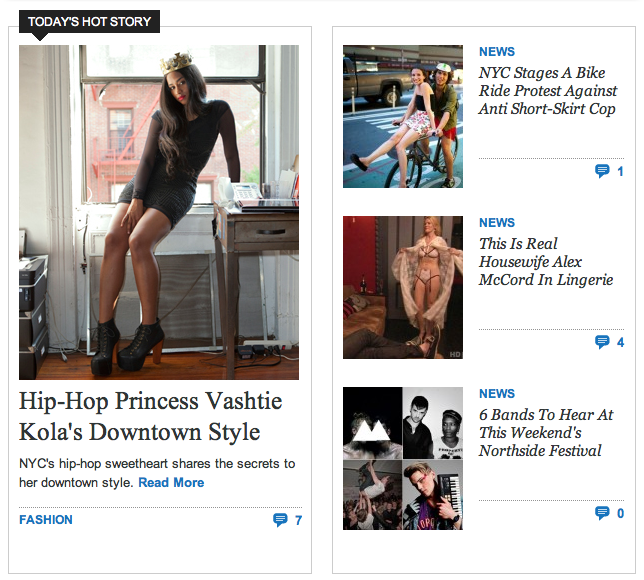Open NYC Stages A Bike Ride headline
644x580 pixels.
click(x=547, y=90)
